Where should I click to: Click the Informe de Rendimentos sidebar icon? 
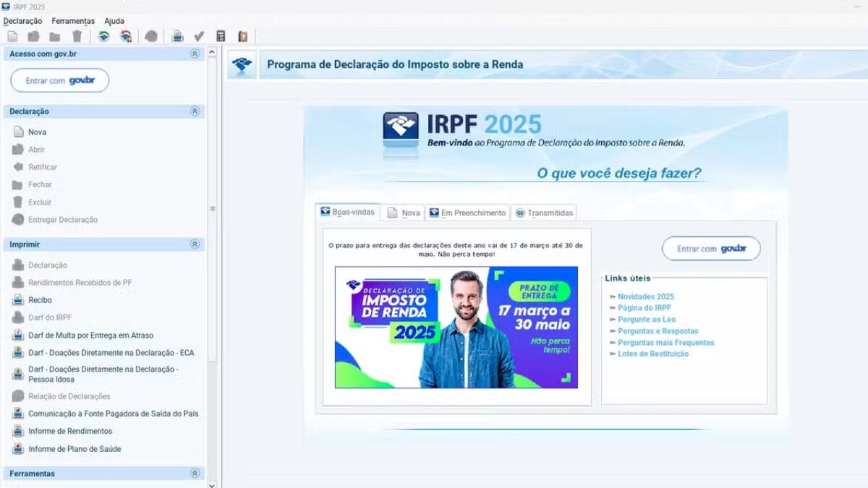point(18,432)
